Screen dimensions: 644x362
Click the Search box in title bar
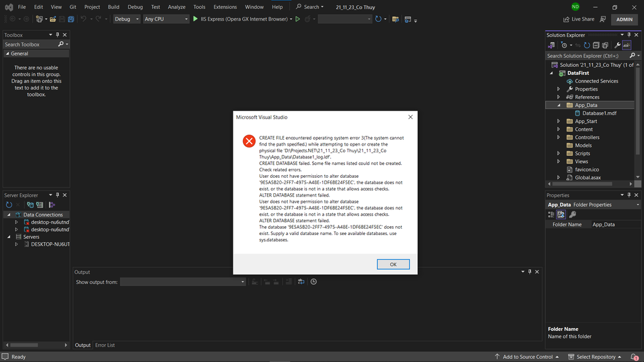(x=310, y=7)
